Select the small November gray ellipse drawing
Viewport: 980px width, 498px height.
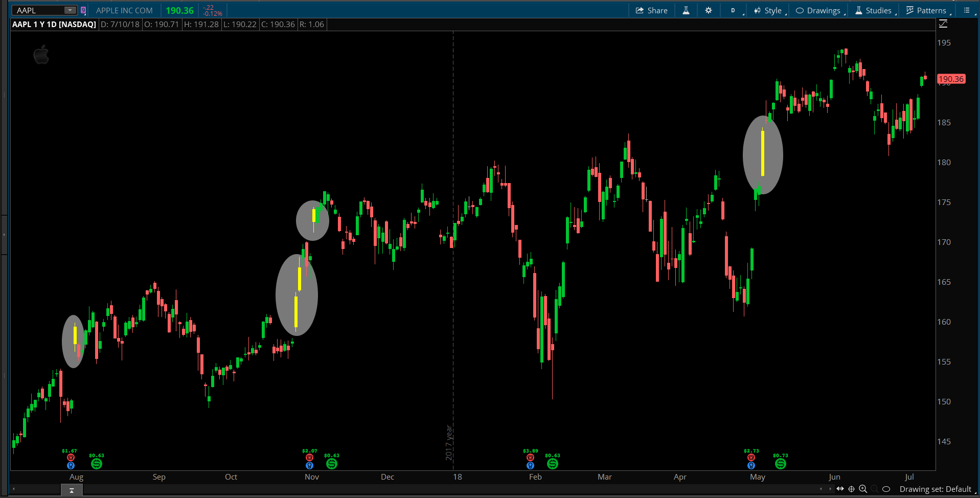[x=312, y=220]
